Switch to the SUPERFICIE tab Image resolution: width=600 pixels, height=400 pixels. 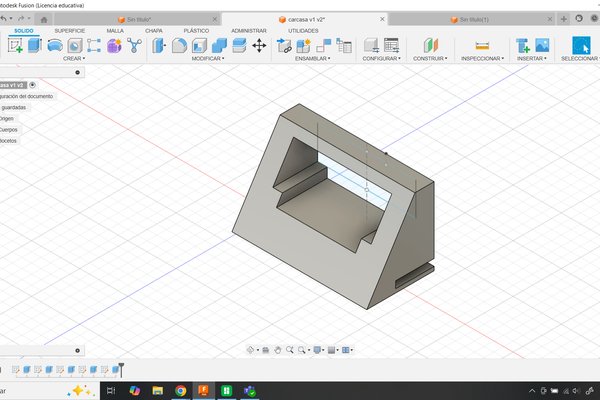70,31
